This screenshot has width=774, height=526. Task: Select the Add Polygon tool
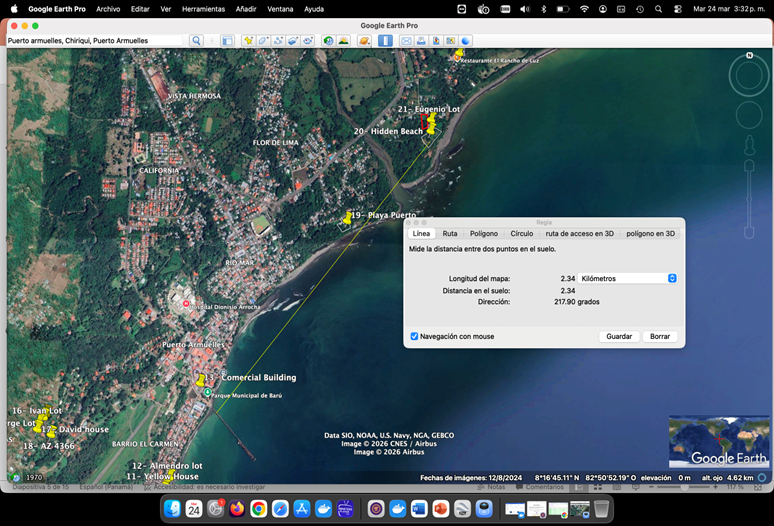tap(263, 40)
